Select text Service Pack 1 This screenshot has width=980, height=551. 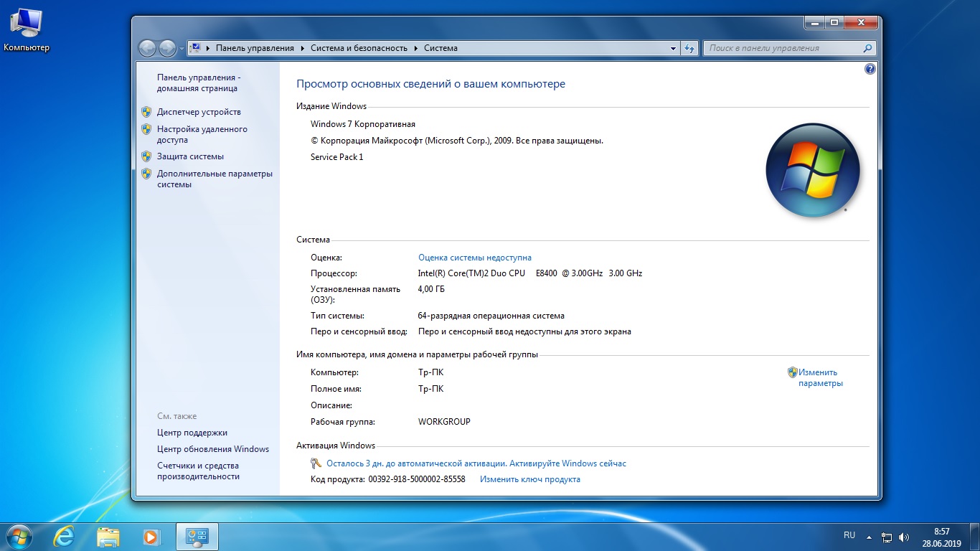[337, 157]
